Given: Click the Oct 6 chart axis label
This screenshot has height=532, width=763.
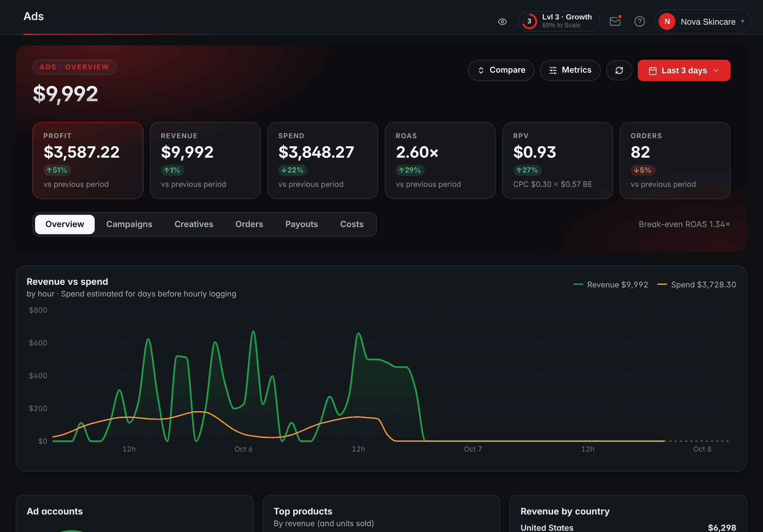Looking at the screenshot, I should click(243, 449).
